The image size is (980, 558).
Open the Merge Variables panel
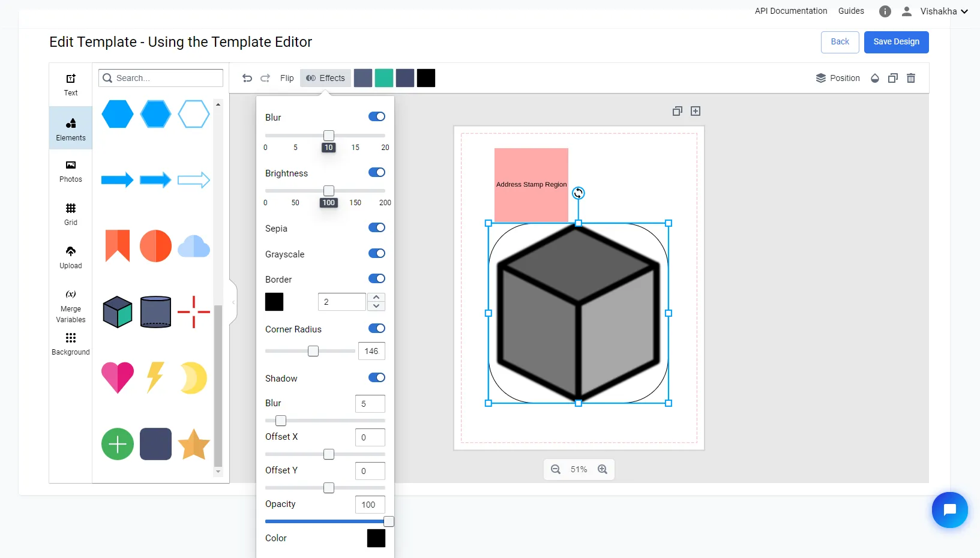point(70,306)
